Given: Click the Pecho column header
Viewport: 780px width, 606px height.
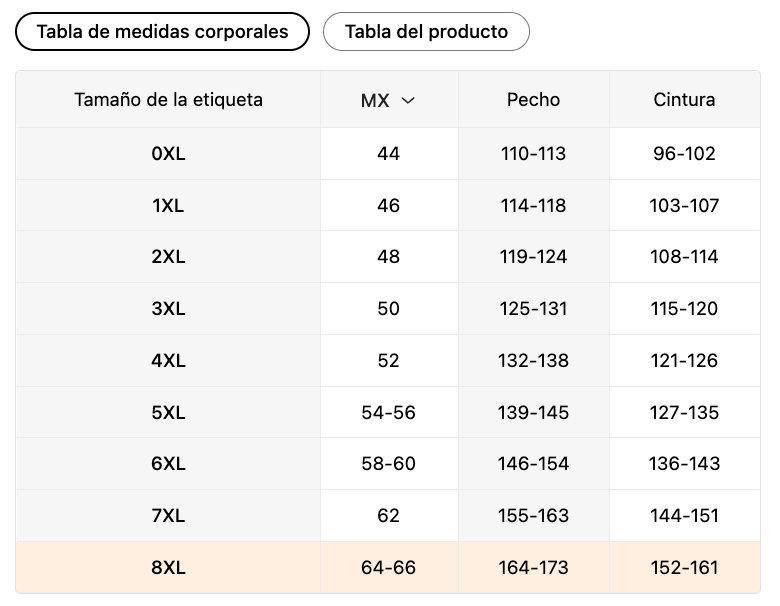Looking at the screenshot, I should tap(533, 100).
